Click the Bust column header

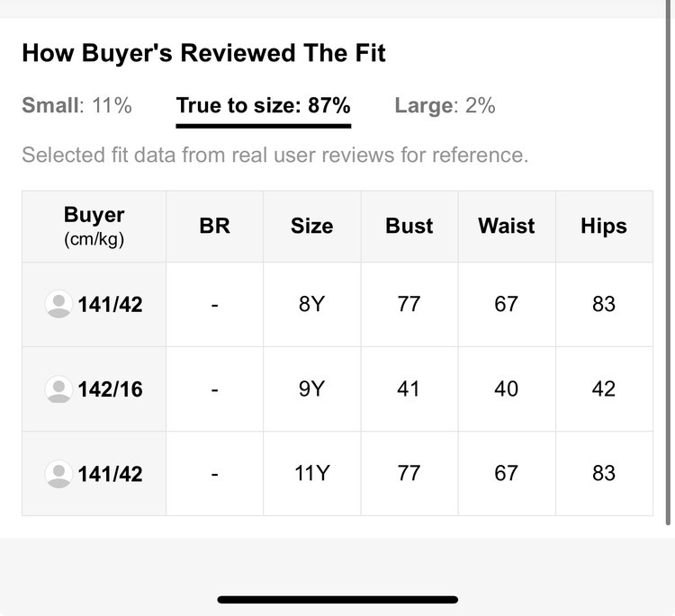[x=409, y=226]
